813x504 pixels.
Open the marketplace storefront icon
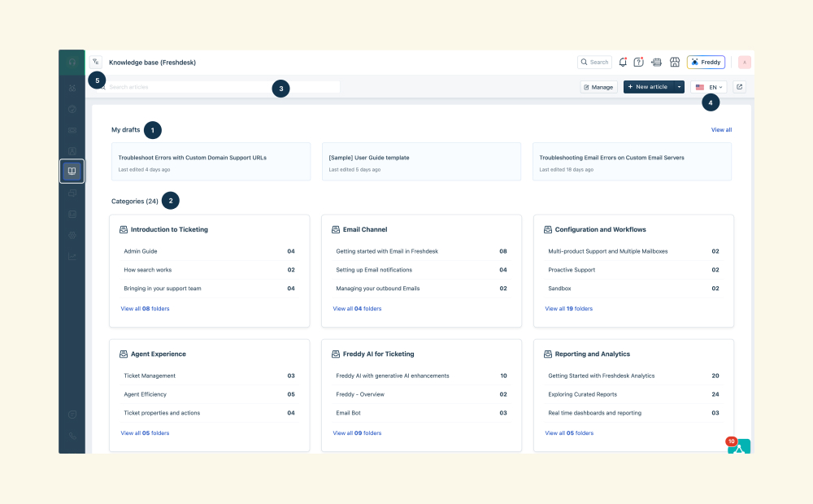(675, 63)
